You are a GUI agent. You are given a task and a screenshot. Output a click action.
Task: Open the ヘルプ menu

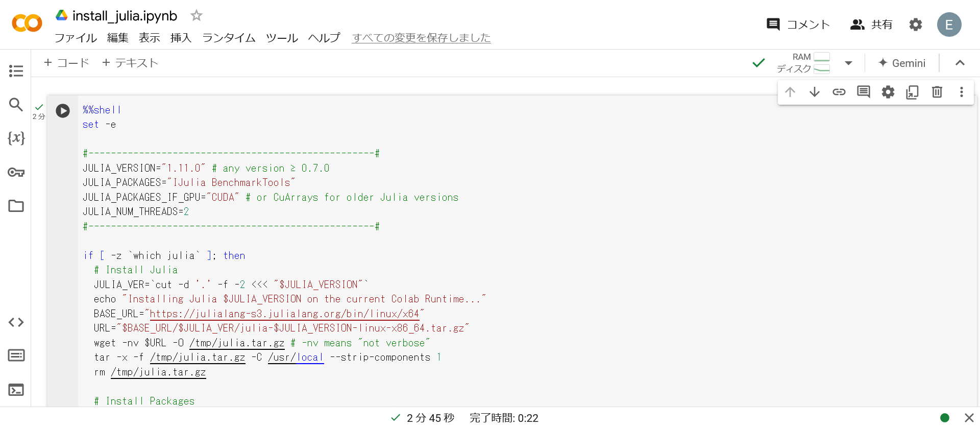tap(324, 38)
